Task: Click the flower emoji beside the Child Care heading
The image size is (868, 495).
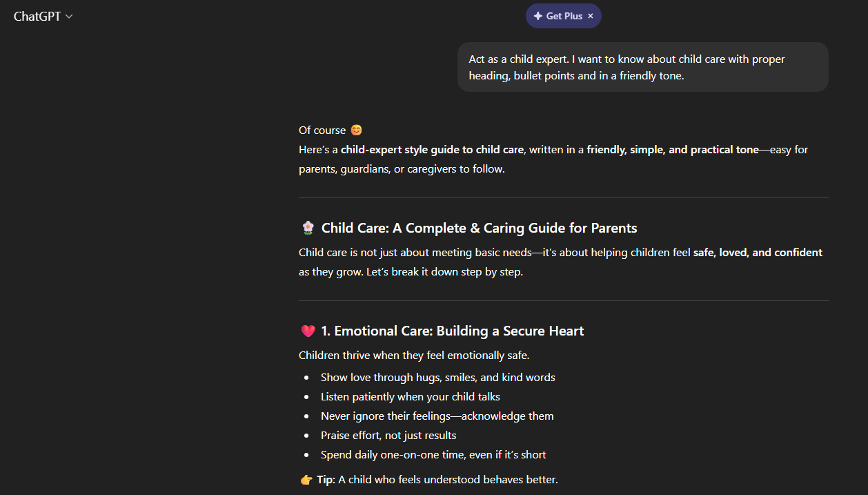Action: pos(308,227)
